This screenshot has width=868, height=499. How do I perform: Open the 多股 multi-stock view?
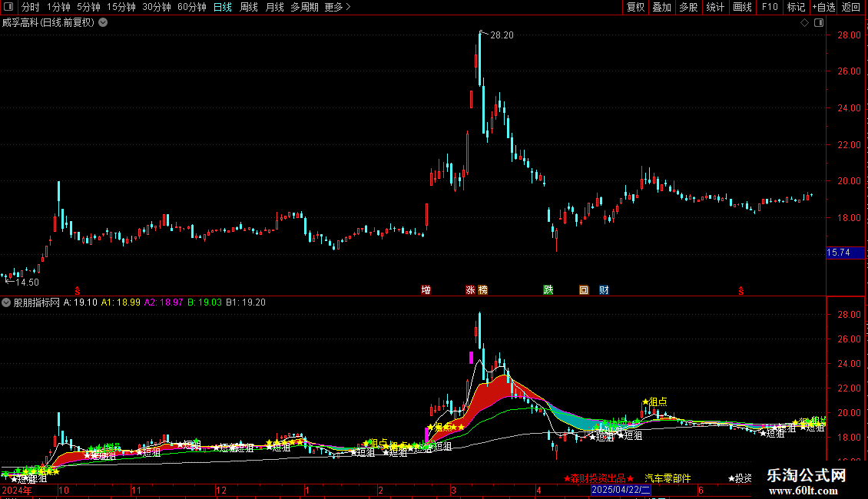tap(688, 7)
